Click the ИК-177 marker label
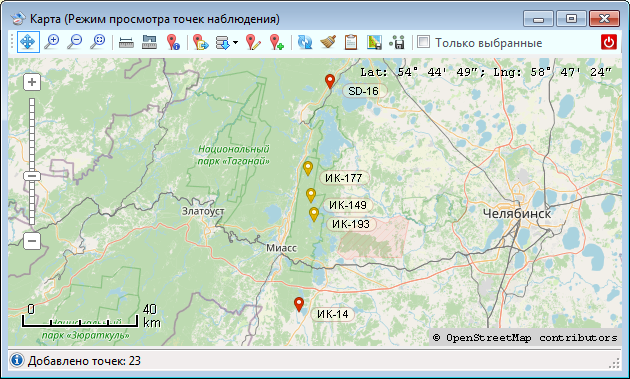The width and height of the screenshot is (630, 379). pos(344,178)
